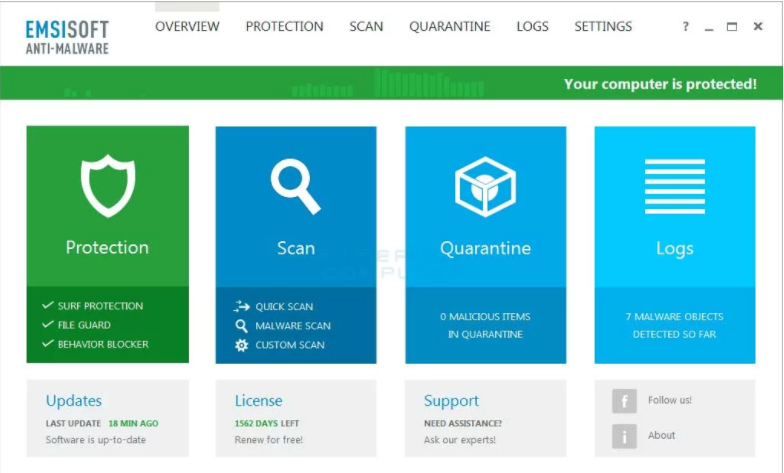This screenshot has height=473, width=784.
Task: Open the Support panel heading
Action: [x=451, y=401]
